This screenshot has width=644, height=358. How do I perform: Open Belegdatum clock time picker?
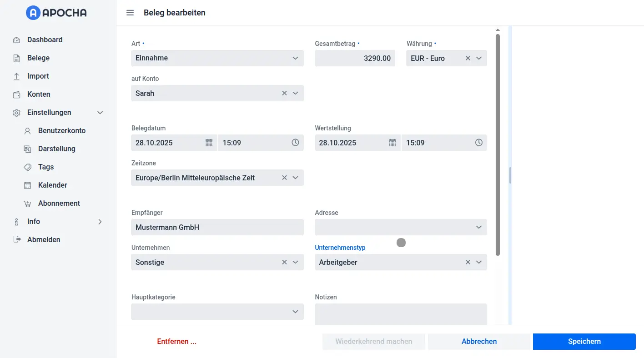[295, 143]
